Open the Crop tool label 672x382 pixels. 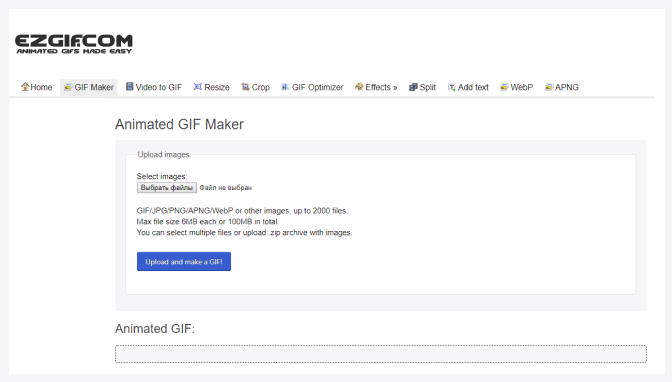coord(261,87)
